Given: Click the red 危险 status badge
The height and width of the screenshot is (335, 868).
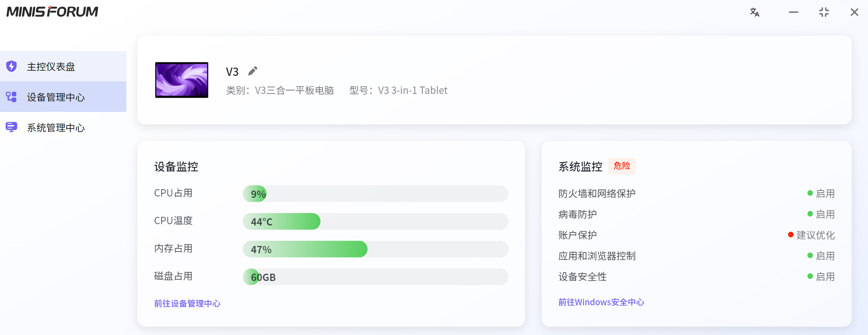Looking at the screenshot, I should (622, 166).
